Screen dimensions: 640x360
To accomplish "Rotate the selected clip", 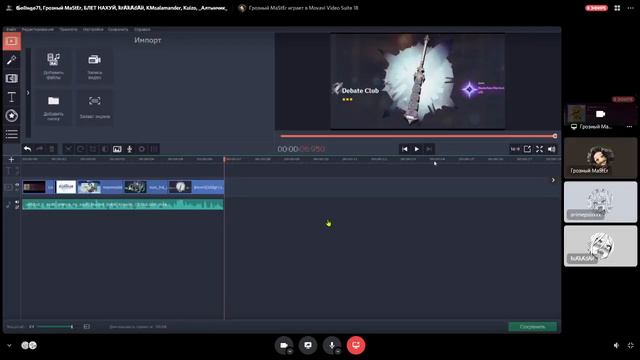I will pyautogui.click(x=80, y=149).
